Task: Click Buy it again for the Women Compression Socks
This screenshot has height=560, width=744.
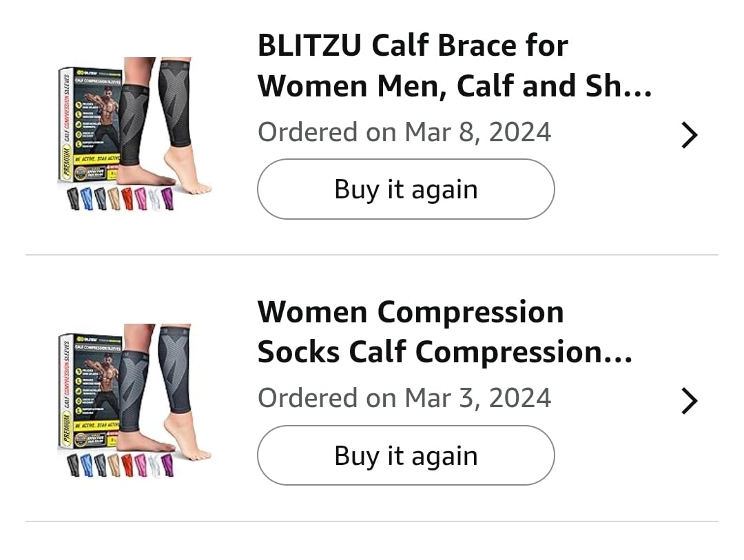Action: tap(406, 455)
